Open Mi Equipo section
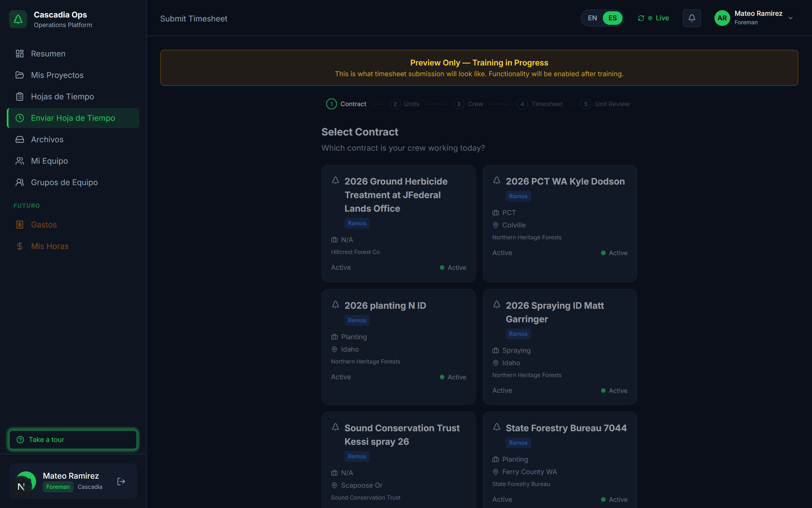812x508 pixels. [x=73, y=161]
